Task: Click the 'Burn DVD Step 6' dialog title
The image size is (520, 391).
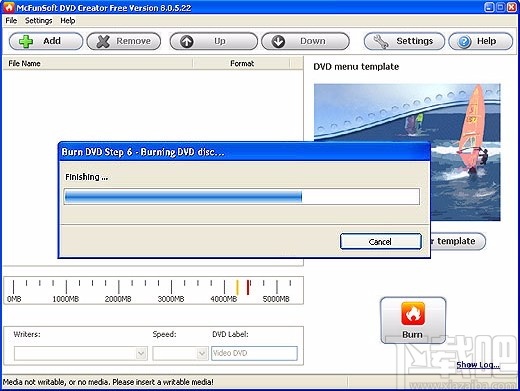Action: pyautogui.click(x=143, y=152)
